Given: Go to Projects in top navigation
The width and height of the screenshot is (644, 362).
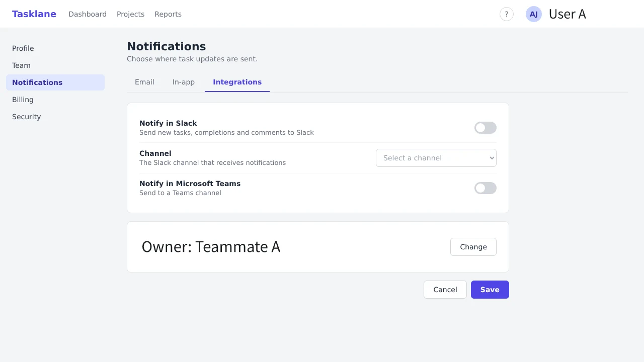Looking at the screenshot, I should 130,14.
